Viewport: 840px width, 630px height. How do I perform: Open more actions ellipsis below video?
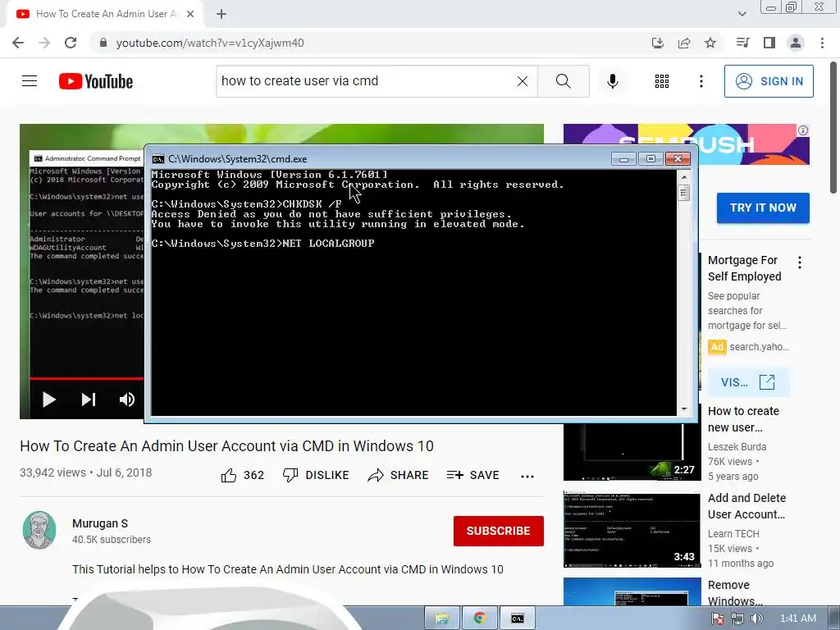tap(527, 477)
